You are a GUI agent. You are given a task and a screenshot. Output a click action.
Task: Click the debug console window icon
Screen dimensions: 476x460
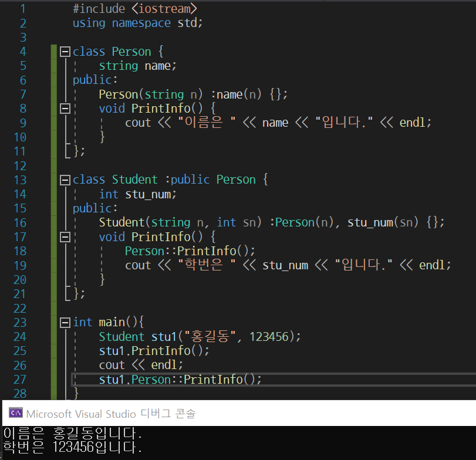[16, 413]
